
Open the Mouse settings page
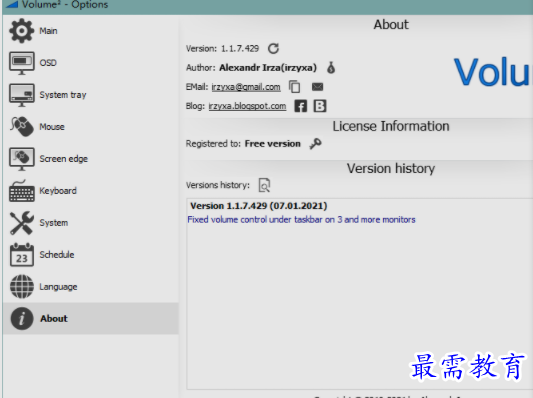[x=52, y=127]
